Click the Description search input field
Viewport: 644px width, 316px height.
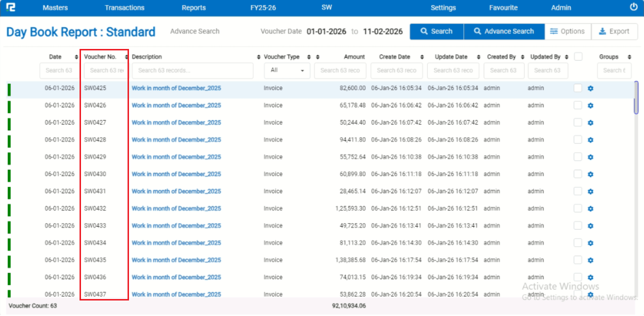[193, 70]
